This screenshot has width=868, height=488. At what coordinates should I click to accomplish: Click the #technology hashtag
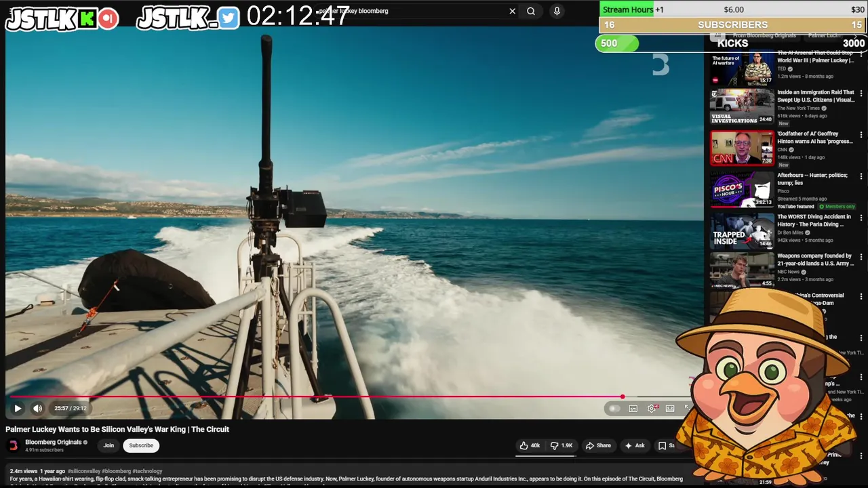click(147, 471)
